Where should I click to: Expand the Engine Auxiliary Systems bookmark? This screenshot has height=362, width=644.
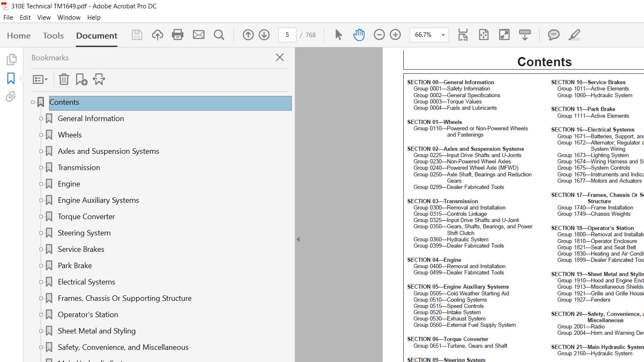click(41, 200)
